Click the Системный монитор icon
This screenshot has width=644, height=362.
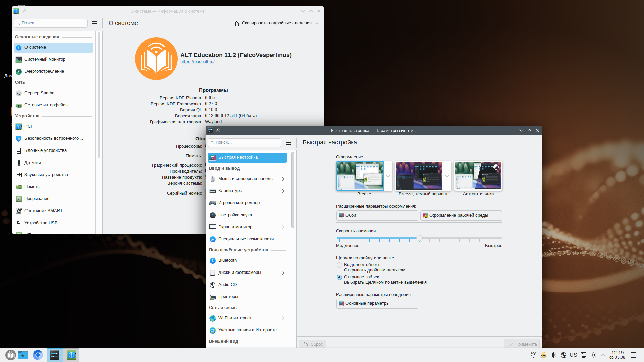click(19, 60)
